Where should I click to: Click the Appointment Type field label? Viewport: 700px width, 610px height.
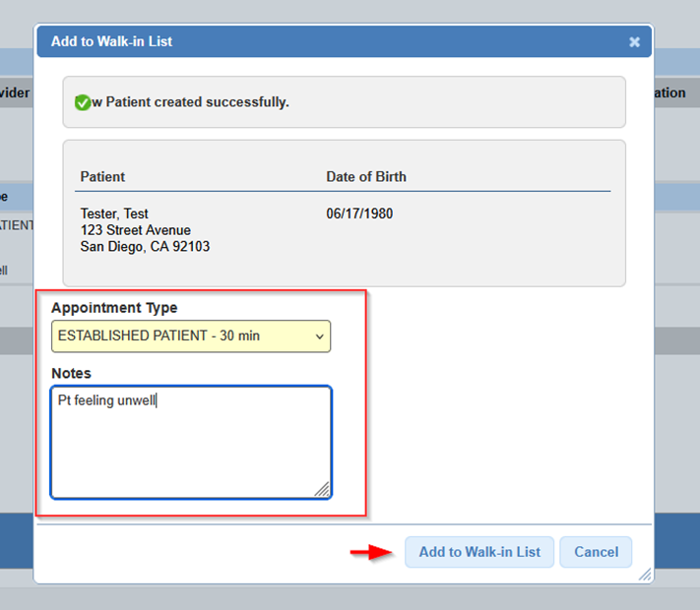pos(114,308)
